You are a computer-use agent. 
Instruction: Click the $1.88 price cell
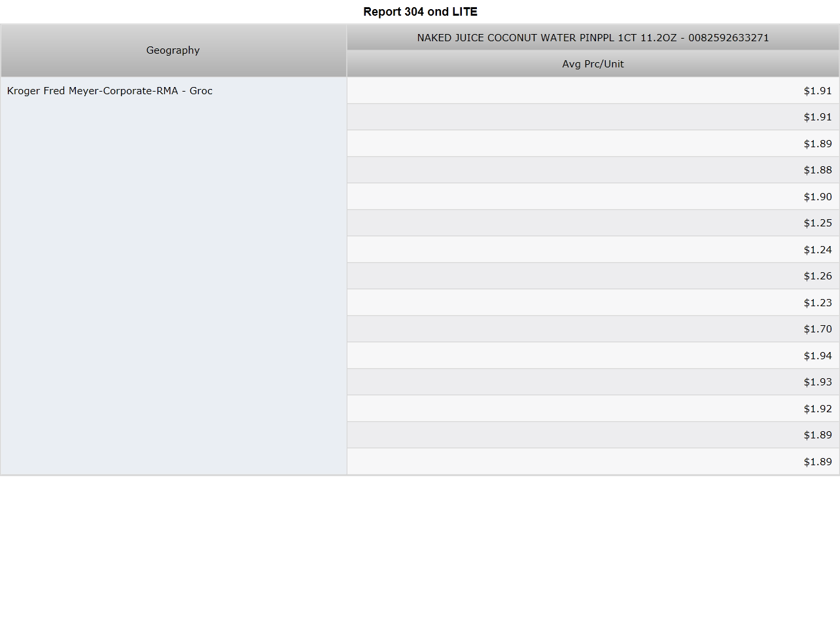[593, 170]
